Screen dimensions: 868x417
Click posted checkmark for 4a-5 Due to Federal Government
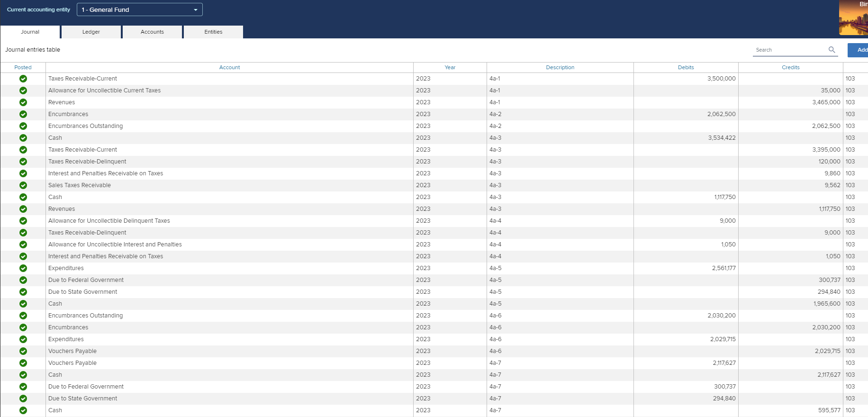pyautogui.click(x=23, y=280)
